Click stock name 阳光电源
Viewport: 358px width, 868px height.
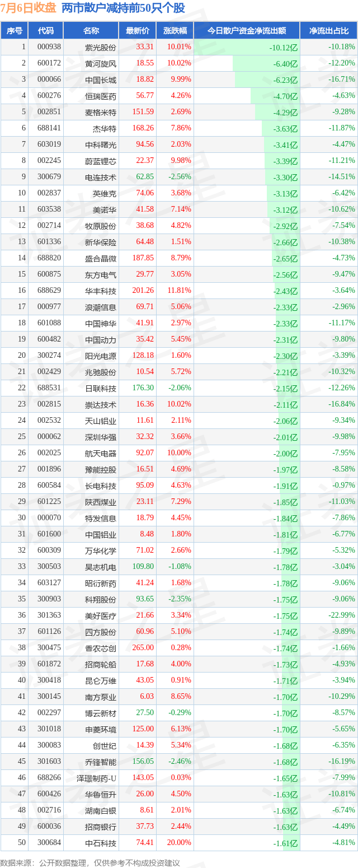click(101, 356)
